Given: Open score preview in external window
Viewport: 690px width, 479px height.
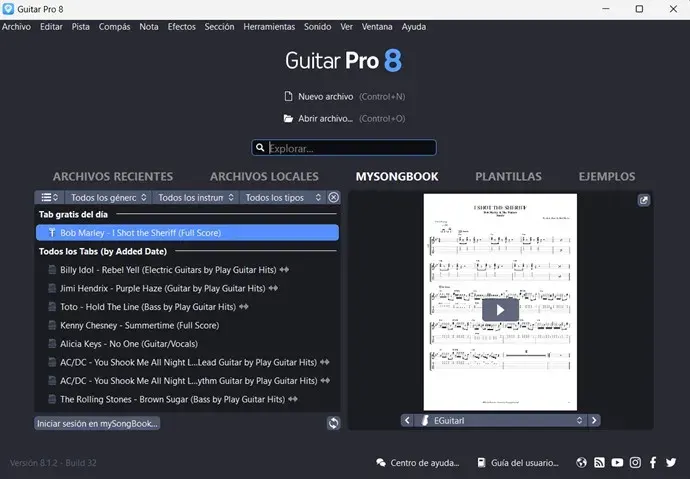Looking at the screenshot, I should (x=643, y=201).
